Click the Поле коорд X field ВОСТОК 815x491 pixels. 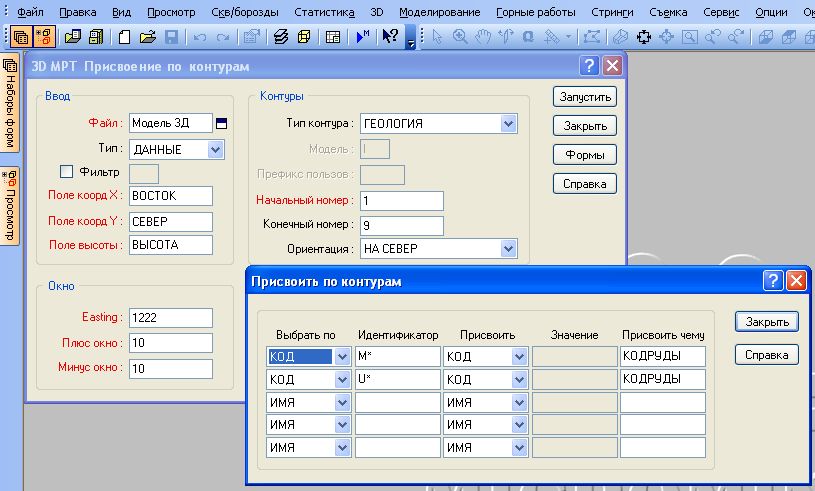pyautogui.click(x=171, y=196)
